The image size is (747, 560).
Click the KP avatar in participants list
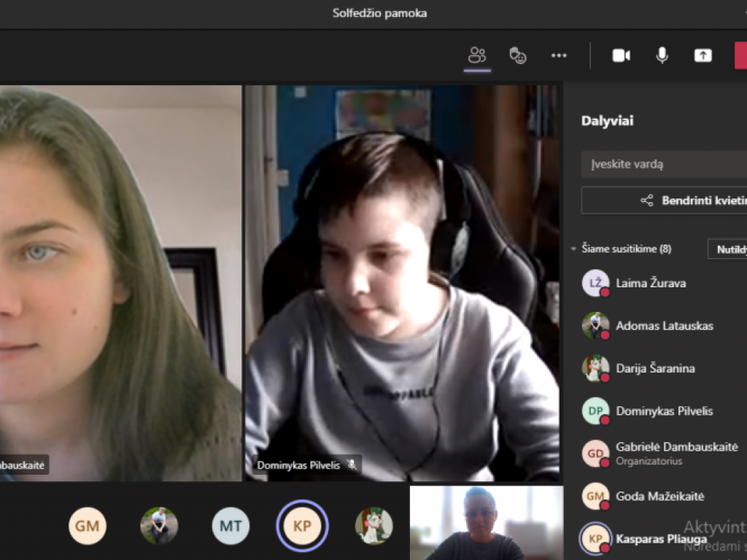595,539
